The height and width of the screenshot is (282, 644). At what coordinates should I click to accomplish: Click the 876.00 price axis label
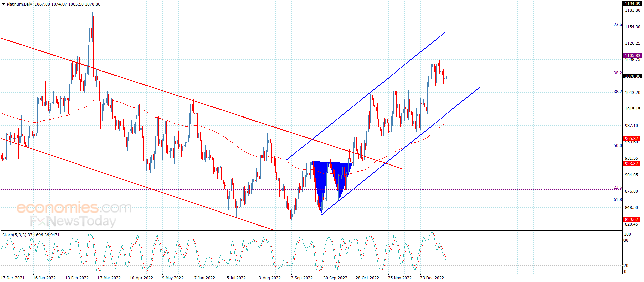[631, 191]
